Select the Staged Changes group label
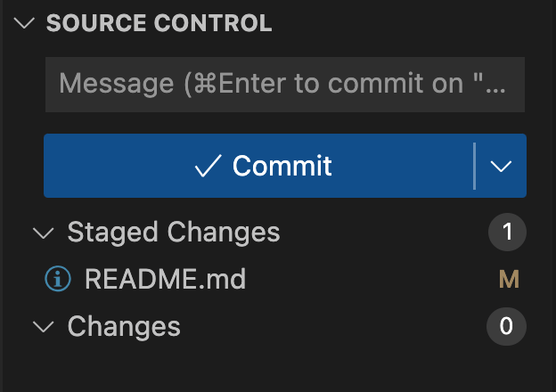556x392 pixels. pyautogui.click(x=174, y=233)
